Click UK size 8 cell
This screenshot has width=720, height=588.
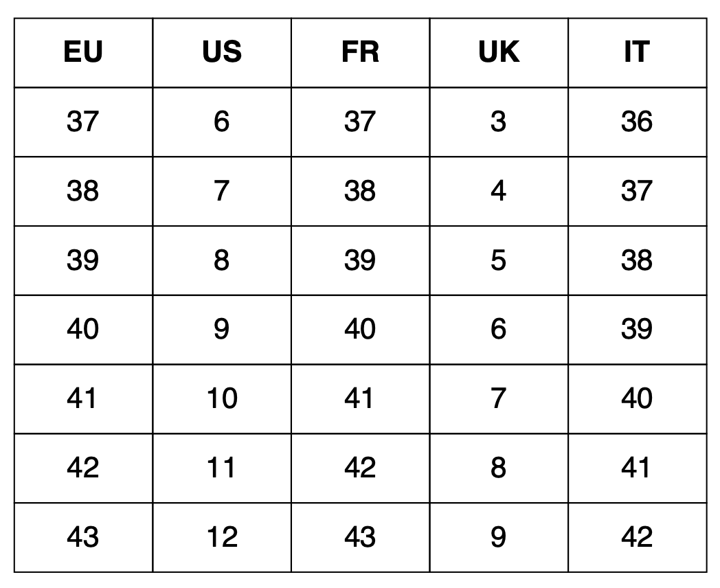click(499, 468)
